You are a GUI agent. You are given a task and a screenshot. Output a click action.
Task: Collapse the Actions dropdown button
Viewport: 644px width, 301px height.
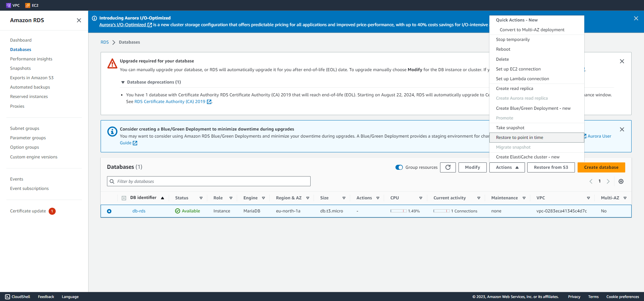tap(507, 167)
